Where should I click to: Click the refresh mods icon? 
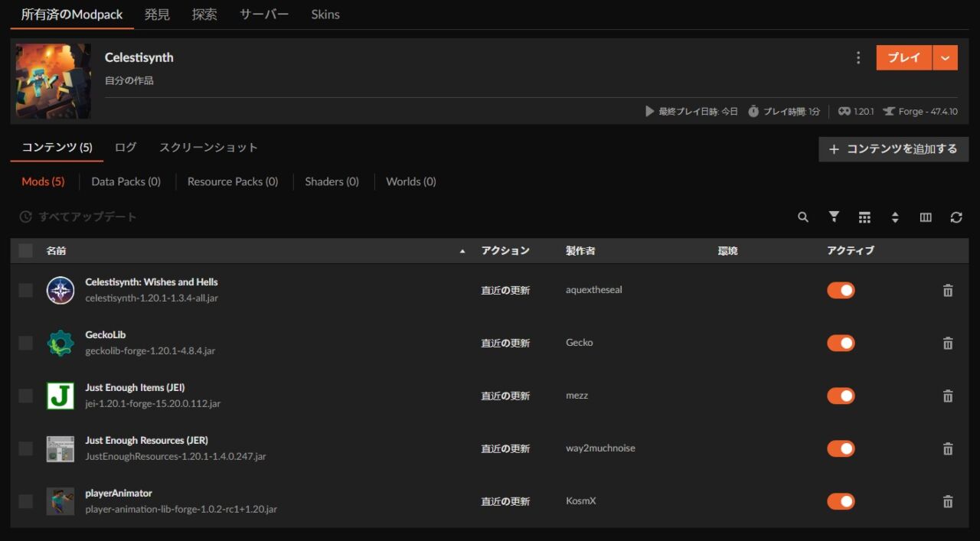[956, 217]
